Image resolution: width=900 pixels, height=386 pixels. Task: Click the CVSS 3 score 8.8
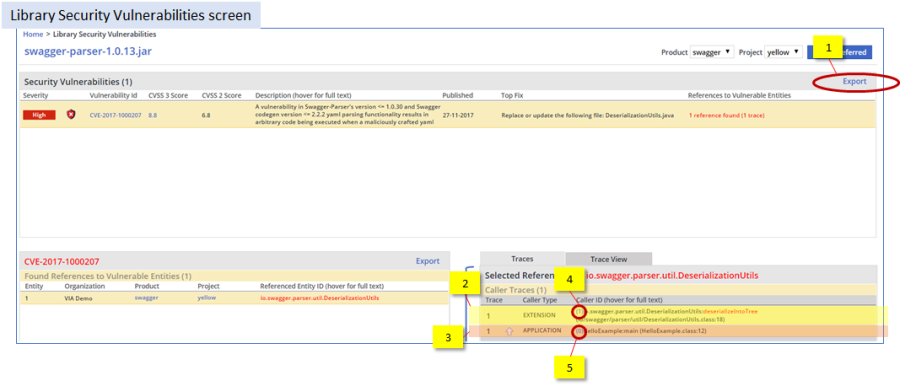pos(153,115)
